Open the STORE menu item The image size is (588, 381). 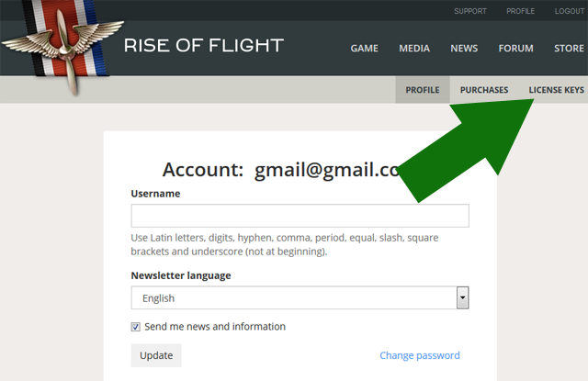(x=569, y=49)
